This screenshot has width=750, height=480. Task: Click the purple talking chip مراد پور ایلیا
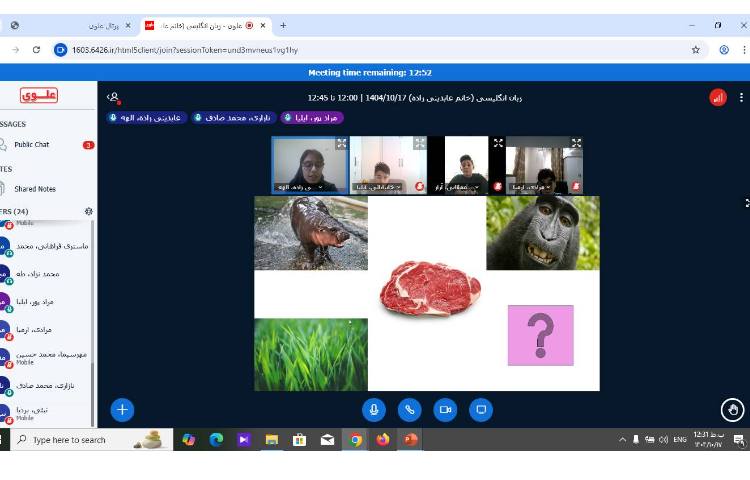[312, 118]
